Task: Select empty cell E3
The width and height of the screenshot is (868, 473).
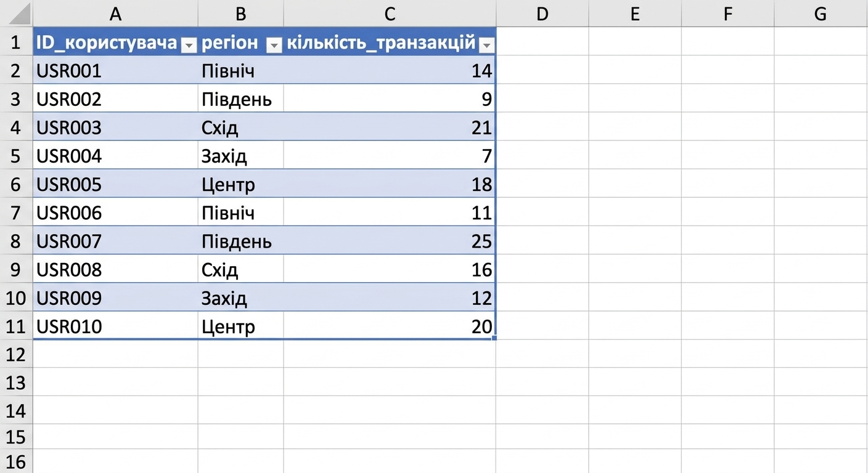Action: pos(635,99)
